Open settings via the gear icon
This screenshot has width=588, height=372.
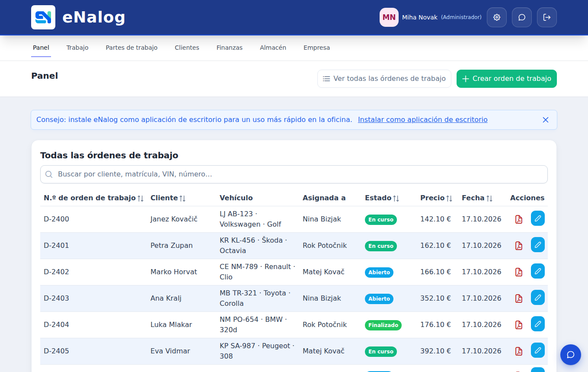point(497,17)
